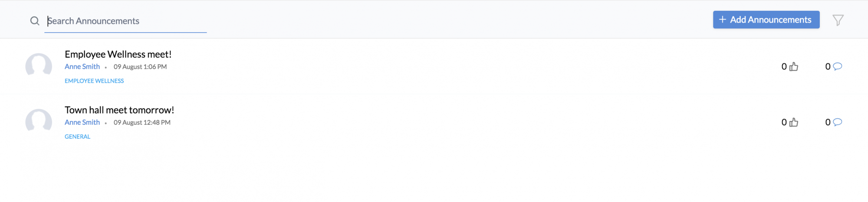Screen dimensions: 868x202
Task: Click avatar beside Employee Wellness meet
Action: 39,66
